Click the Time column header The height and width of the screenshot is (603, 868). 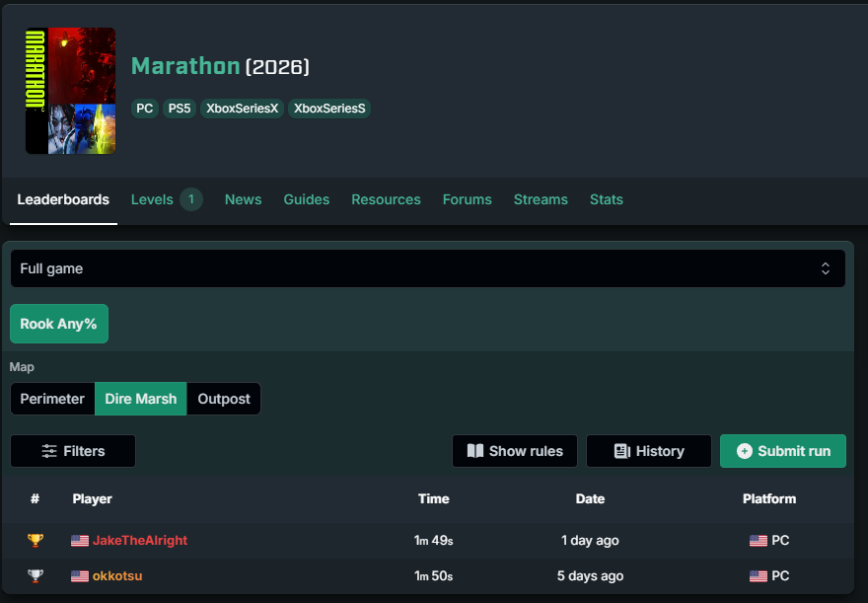[x=434, y=499]
